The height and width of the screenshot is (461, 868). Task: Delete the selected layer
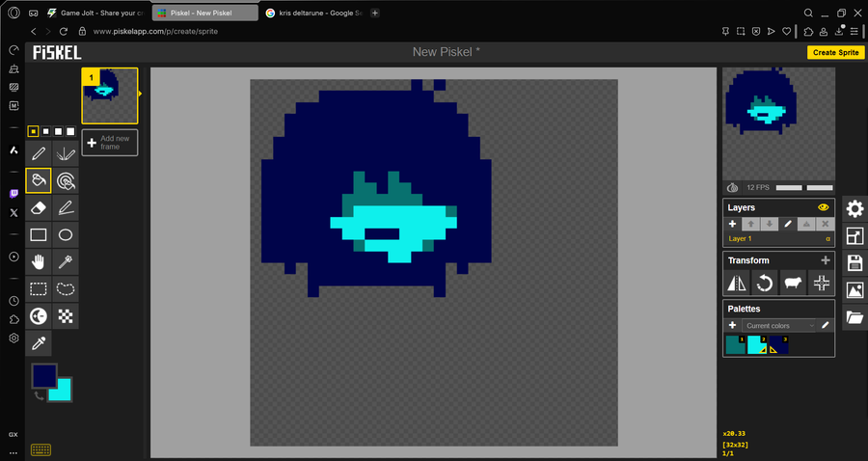[x=825, y=224]
